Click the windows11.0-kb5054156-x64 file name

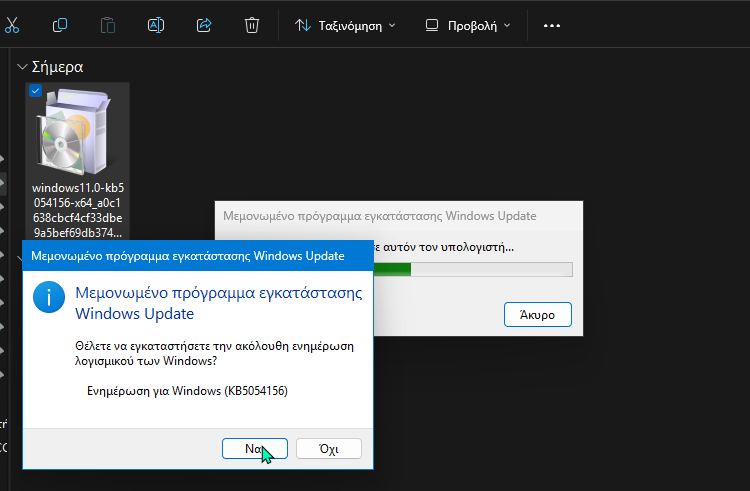pos(78,210)
